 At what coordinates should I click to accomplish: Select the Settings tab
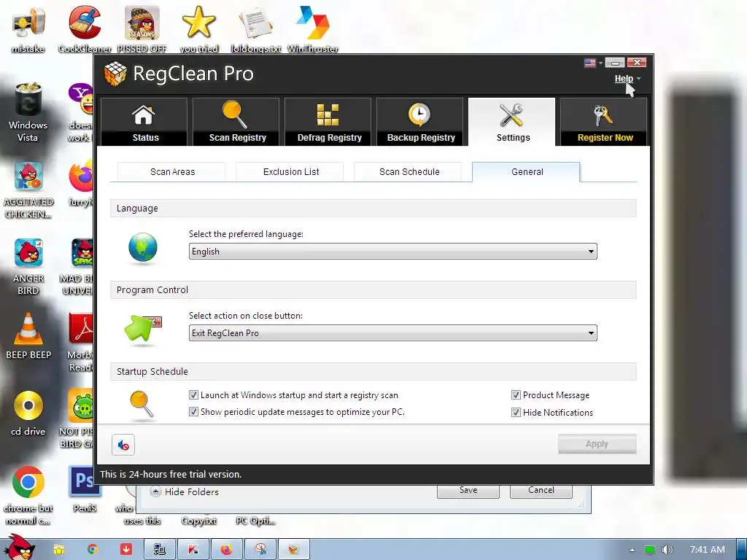pyautogui.click(x=512, y=122)
